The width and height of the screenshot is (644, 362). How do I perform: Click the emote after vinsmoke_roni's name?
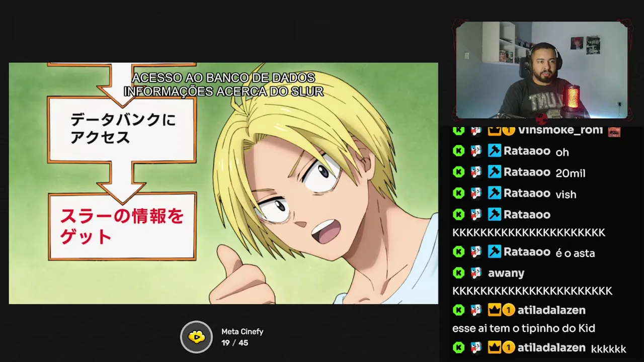[x=614, y=131]
